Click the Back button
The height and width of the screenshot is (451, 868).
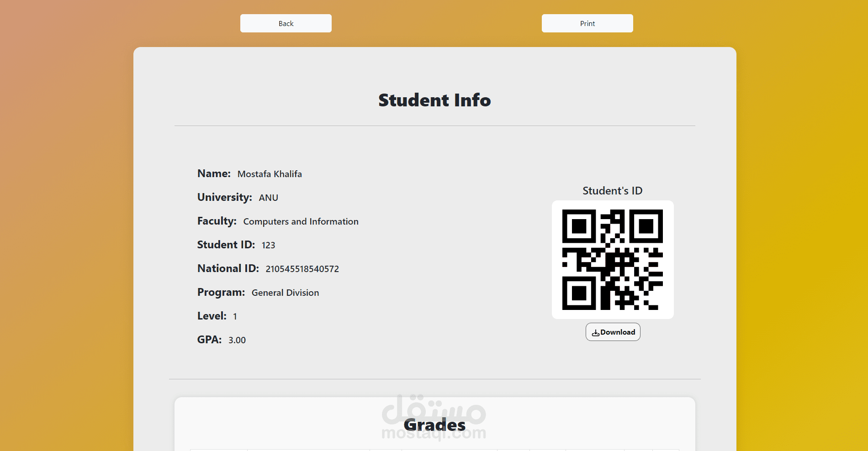pos(286,23)
